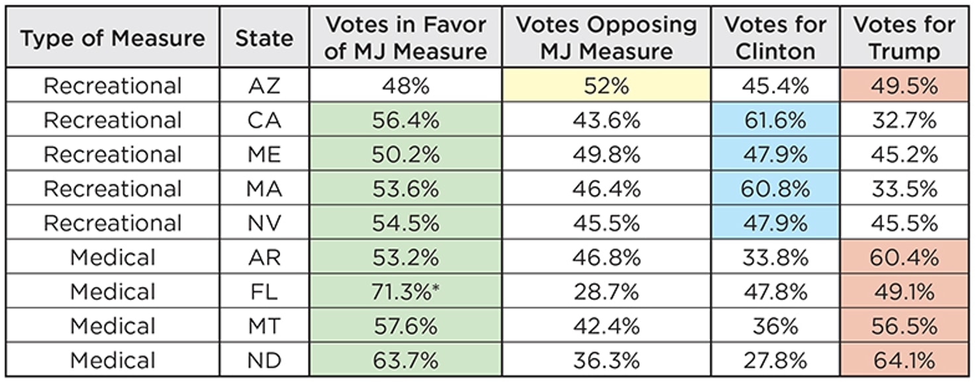980x383 pixels.
Task: Select the 'Votes for Clinton' header
Action: (x=775, y=38)
